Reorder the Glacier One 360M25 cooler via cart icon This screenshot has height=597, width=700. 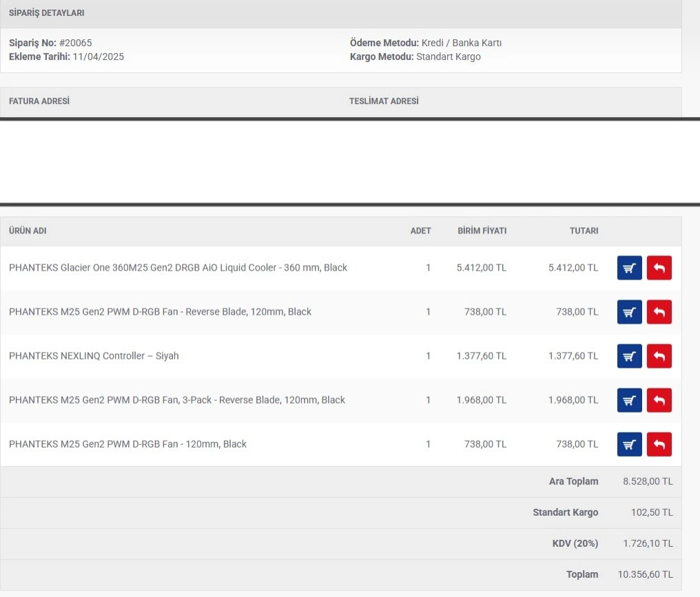[630, 268]
